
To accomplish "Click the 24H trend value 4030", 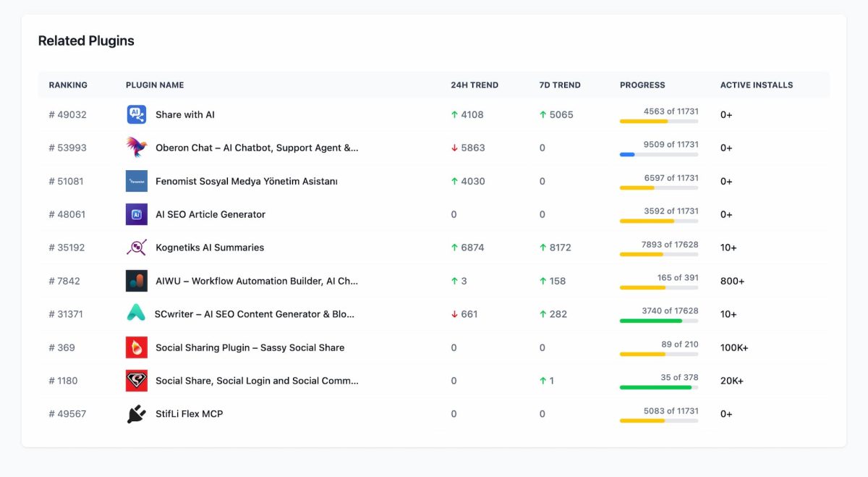I will (x=473, y=181).
